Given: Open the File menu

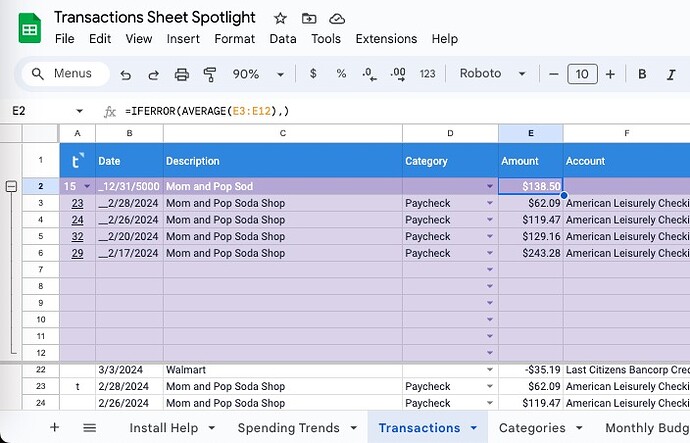Looking at the screenshot, I should pos(65,39).
